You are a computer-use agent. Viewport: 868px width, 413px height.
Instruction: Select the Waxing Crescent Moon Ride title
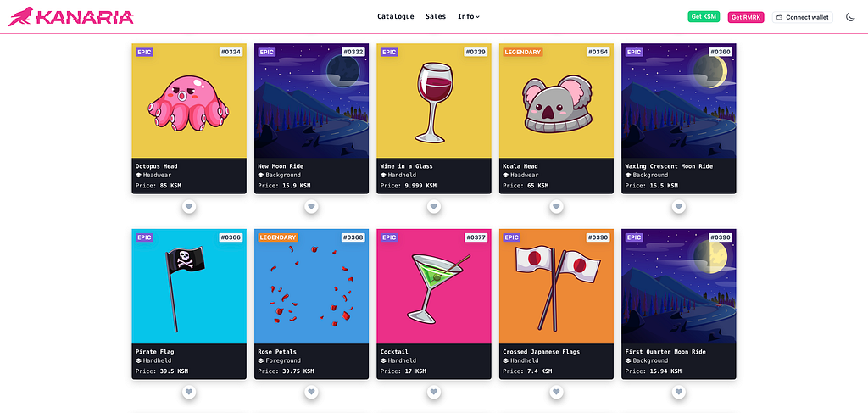pyautogui.click(x=669, y=166)
